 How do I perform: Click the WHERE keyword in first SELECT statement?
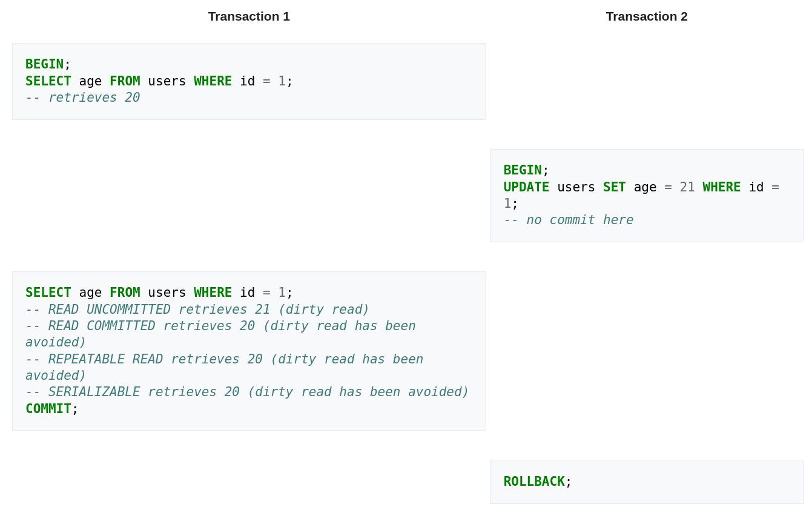[213, 81]
